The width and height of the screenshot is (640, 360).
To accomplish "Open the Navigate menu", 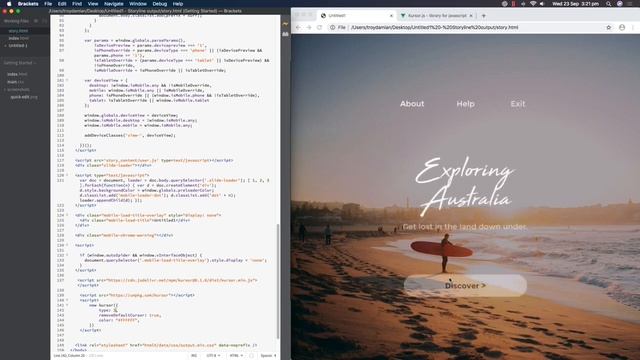I will (x=113, y=4).
